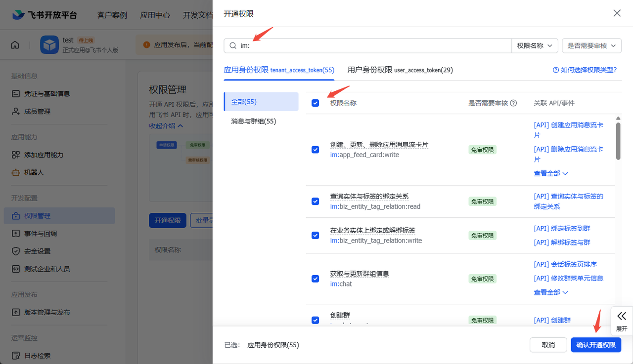Click the home icon in the header
This screenshot has width=633, height=364.
(15, 45)
